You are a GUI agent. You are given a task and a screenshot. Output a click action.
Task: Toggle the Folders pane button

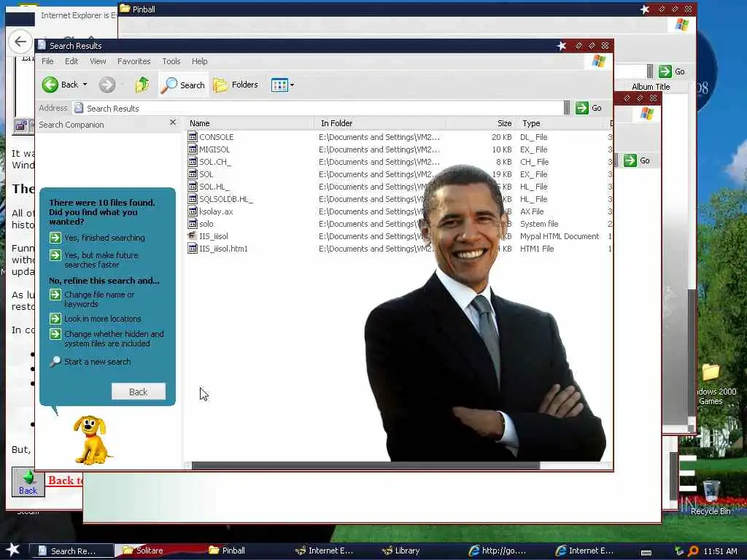(x=236, y=85)
